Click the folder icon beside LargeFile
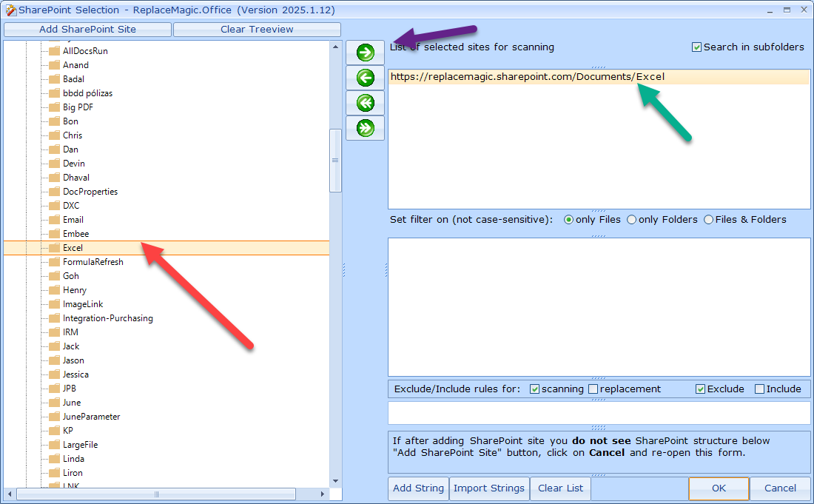The width and height of the screenshot is (814, 504). coord(54,445)
